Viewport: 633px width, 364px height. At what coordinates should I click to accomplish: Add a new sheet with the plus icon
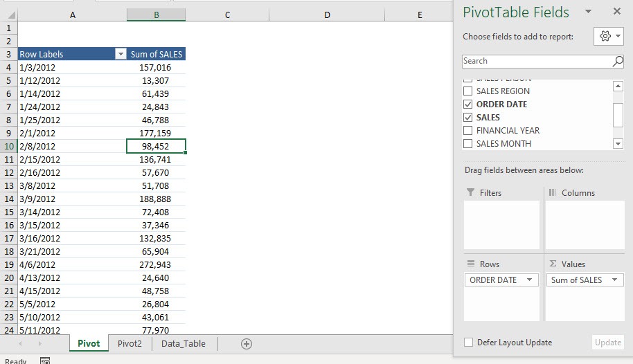(247, 344)
